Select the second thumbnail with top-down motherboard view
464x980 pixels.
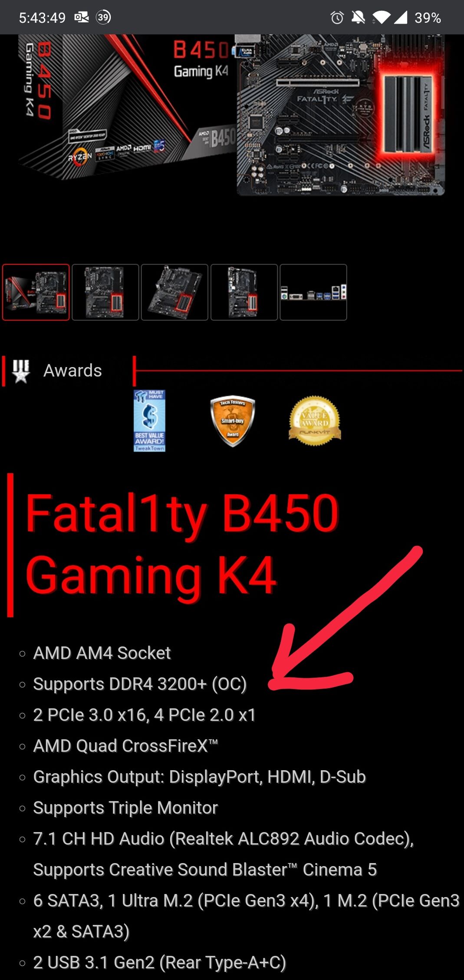point(105,292)
